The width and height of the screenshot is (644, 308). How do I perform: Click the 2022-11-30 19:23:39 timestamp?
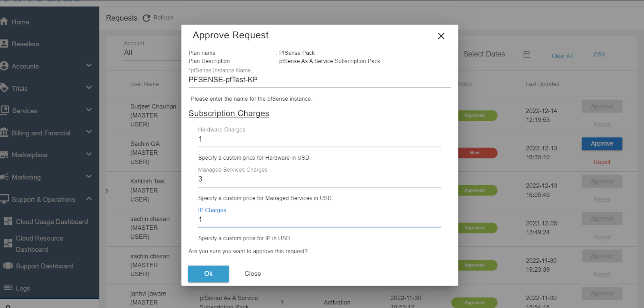click(x=541, y=265)
